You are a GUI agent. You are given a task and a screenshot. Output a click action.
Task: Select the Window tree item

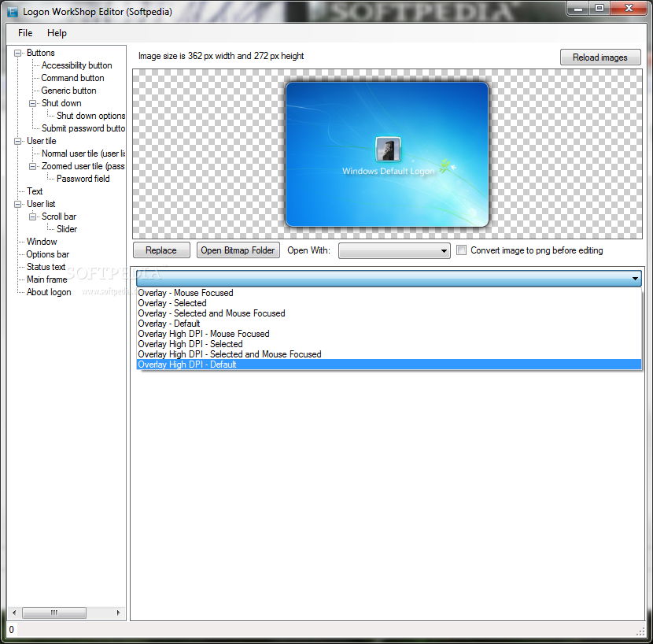(42, 242)
